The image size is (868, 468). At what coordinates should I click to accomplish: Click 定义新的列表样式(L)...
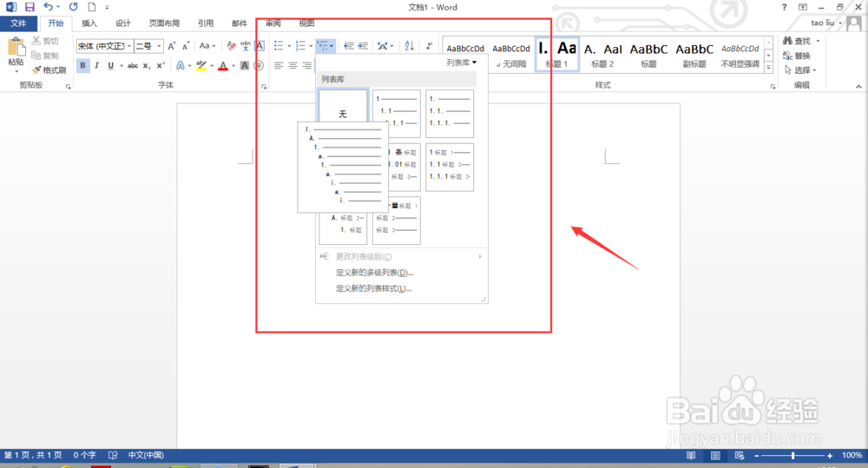(x=373, y=288)
